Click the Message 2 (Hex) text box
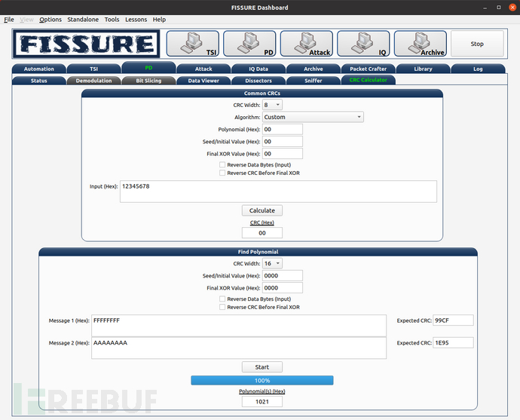The width and height of the screenshot is (520, 420). tap(239, 348)
